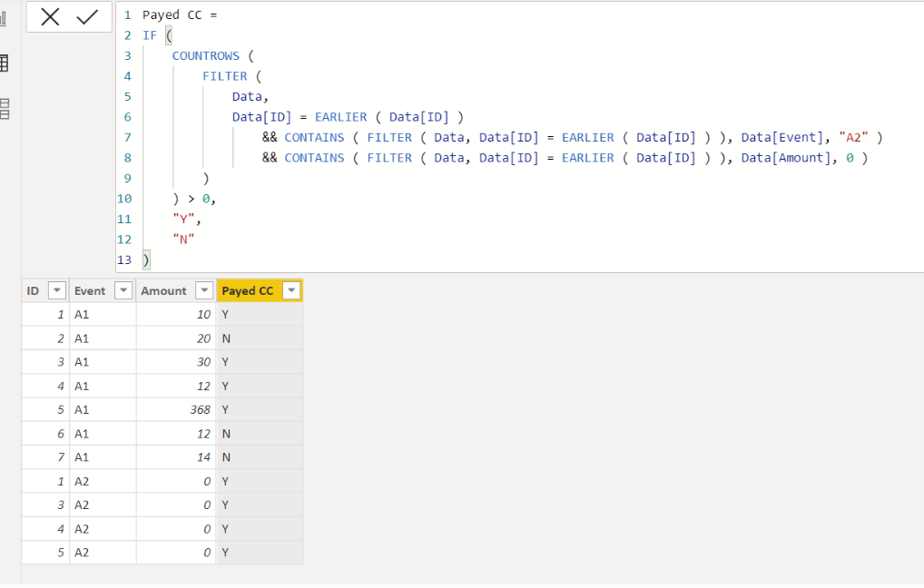This screenshot has height=588, width=924.
Task: Open the Model view icon in sidebar
Action: tap(5, 109)
